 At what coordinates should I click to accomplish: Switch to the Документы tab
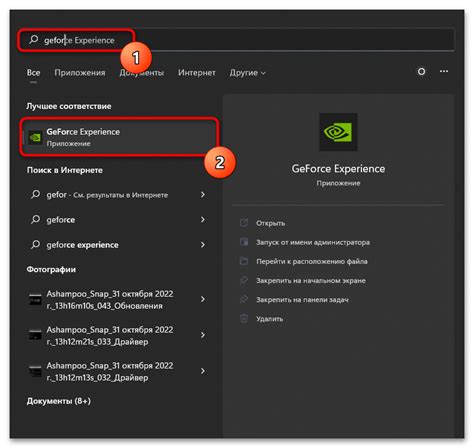(x=142, y=73)
